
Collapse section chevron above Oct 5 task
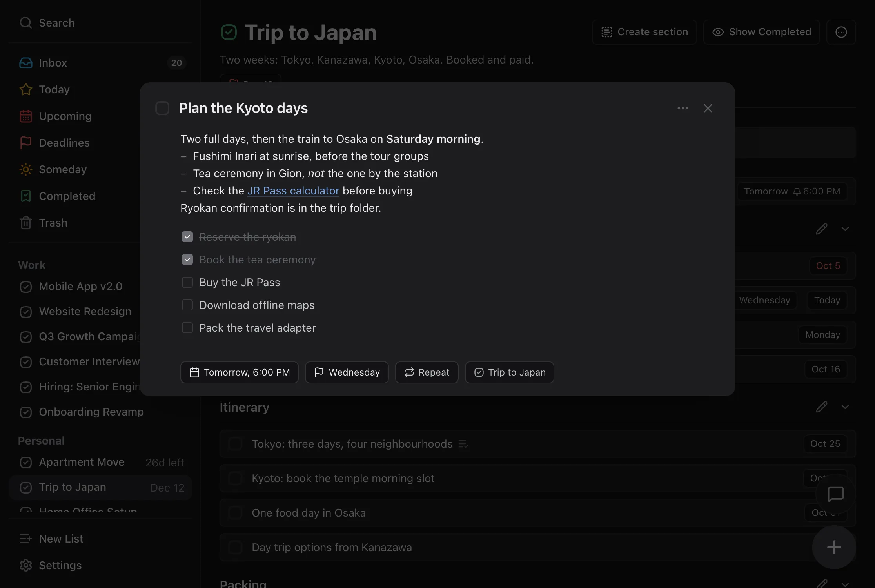point(845,229)
